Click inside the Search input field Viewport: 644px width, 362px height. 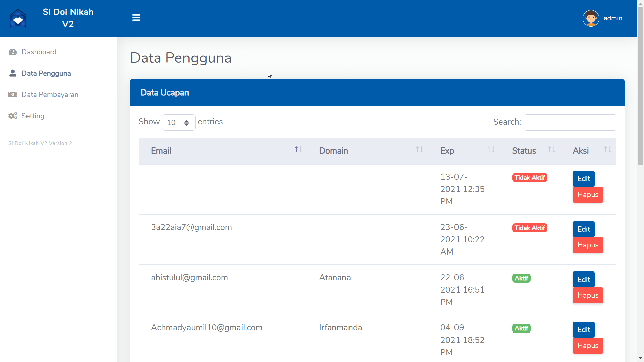tap(570, 122)
